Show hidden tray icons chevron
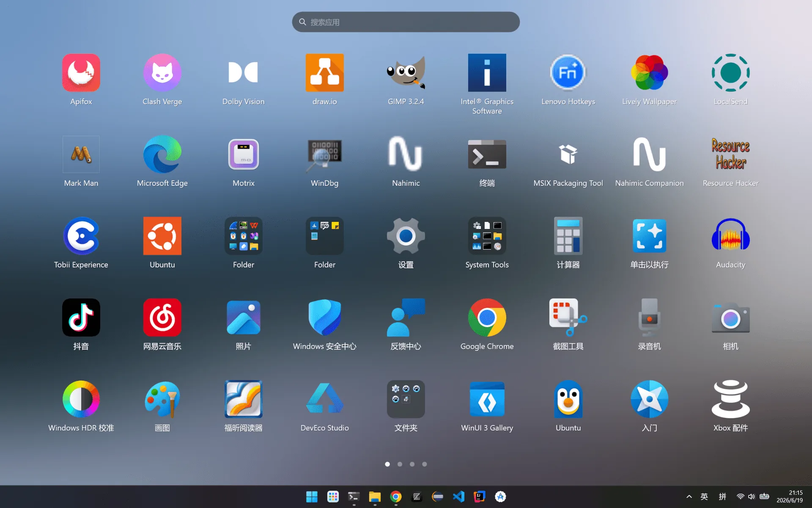Image resolution: width=812 pixels, height=508 pixels. click(689, 497)
